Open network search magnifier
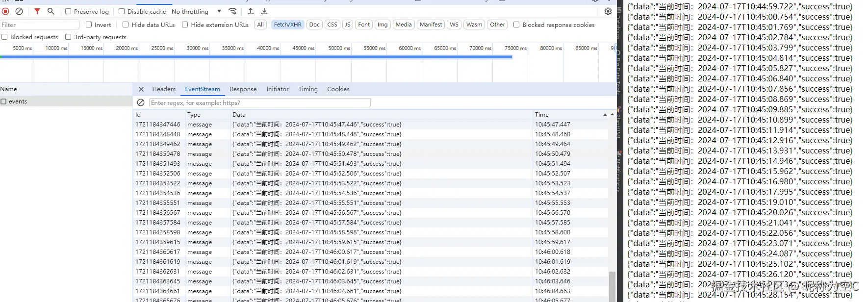868x302 pixels. click(51, 11)
